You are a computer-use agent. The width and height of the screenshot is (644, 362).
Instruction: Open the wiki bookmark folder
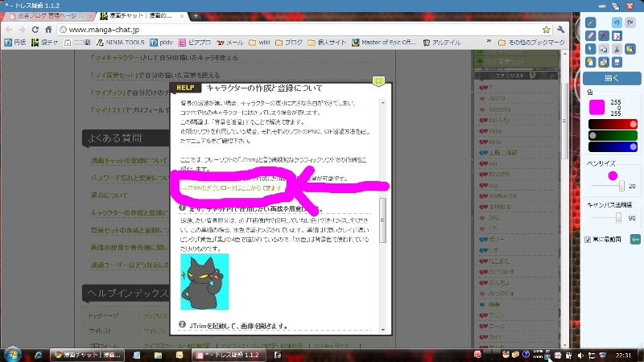pos(259,43)
